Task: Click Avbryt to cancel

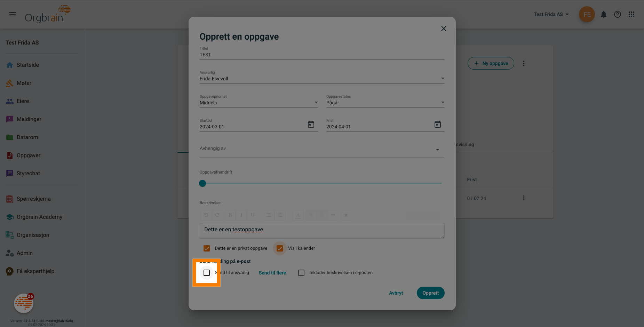Action: [x=396, y=293]
